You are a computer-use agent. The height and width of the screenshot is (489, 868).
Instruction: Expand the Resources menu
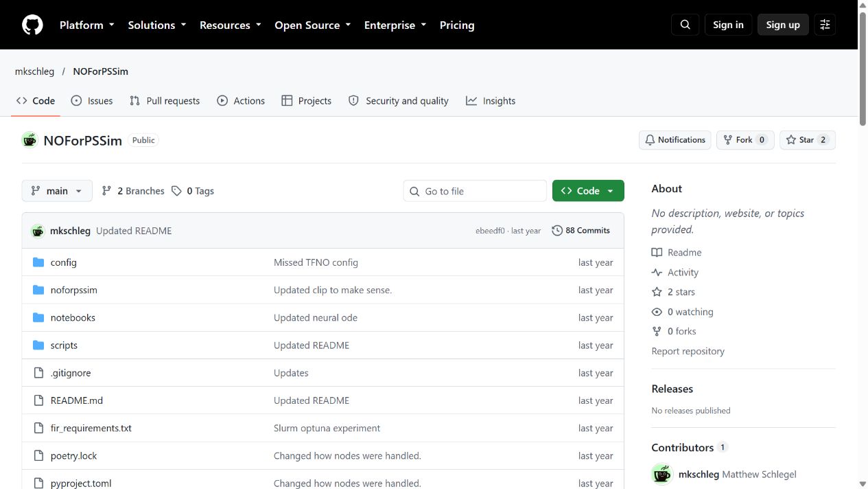[231, 25]
